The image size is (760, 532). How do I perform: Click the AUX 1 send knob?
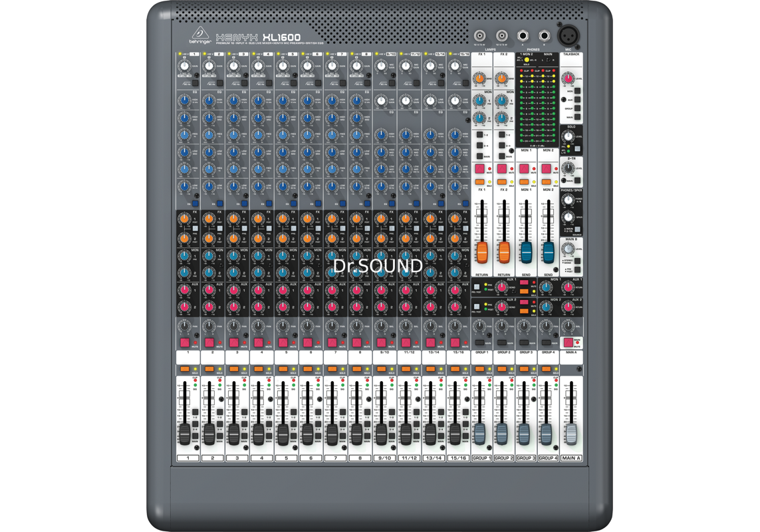pos(501,287)
